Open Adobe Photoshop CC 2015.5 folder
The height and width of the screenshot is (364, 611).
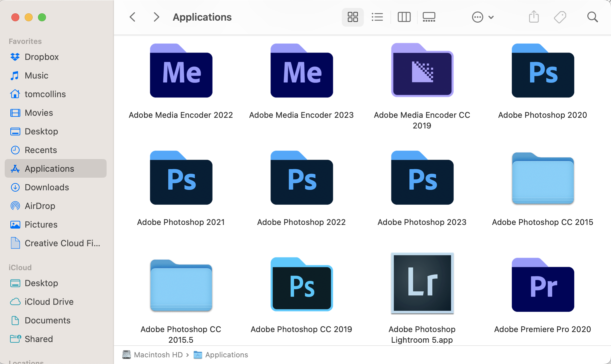181,286
